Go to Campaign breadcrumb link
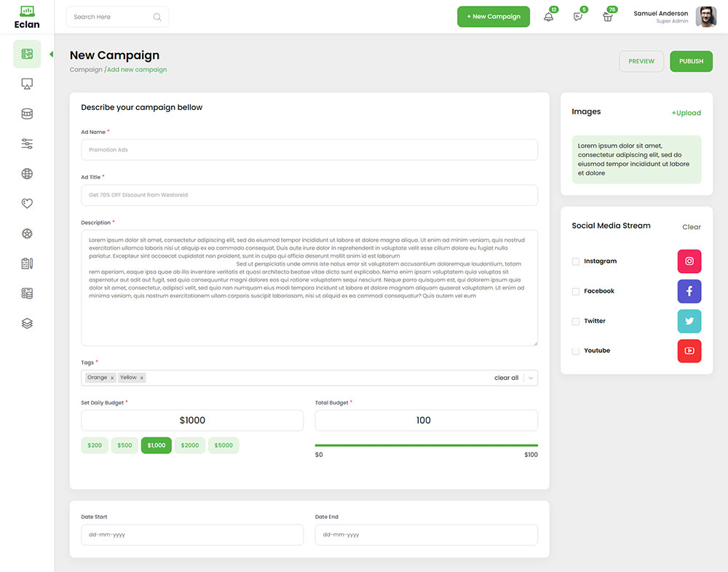This screenshot has width=728, height=572. [x=86, y=70]
